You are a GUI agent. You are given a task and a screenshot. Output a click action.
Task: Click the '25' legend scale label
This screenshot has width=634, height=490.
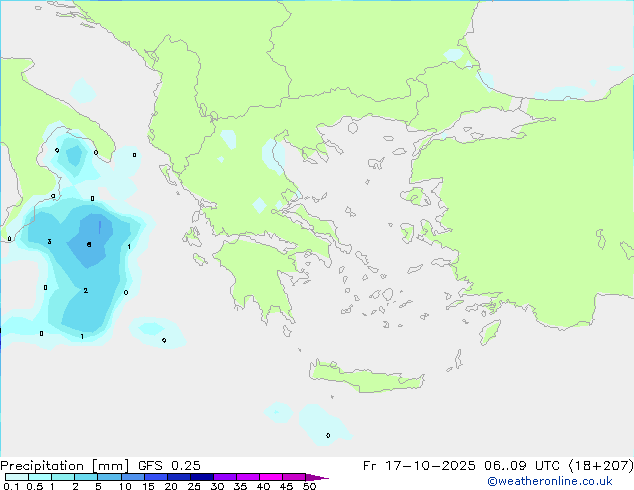194,486
